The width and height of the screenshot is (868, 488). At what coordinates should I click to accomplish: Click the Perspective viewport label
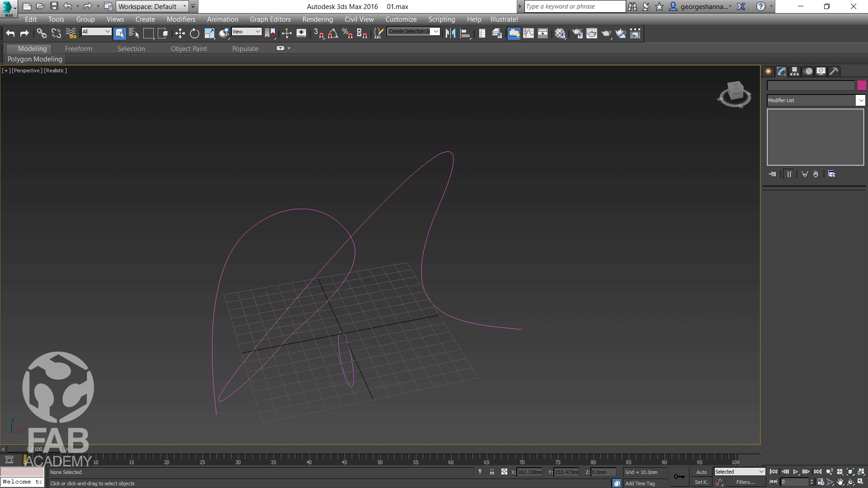(27, 70)
